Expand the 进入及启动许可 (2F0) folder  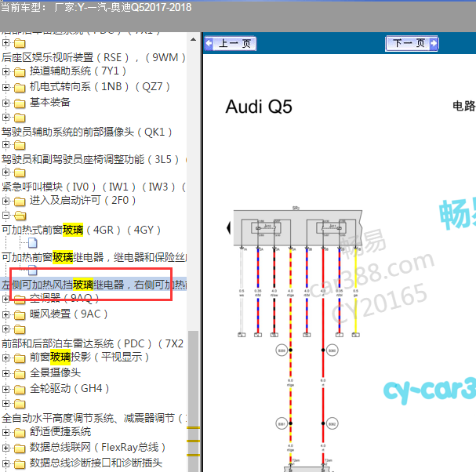click(5, 201)
